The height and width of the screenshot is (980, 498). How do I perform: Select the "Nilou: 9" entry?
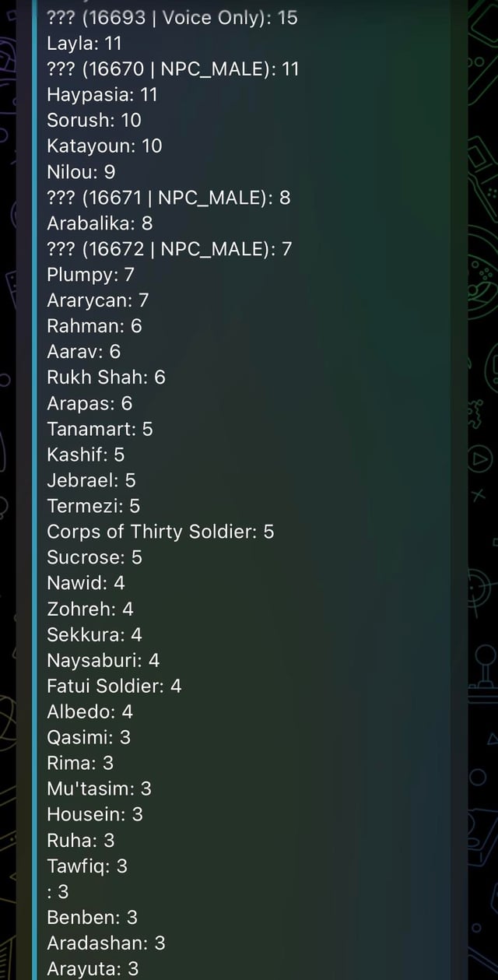[81, 172]
